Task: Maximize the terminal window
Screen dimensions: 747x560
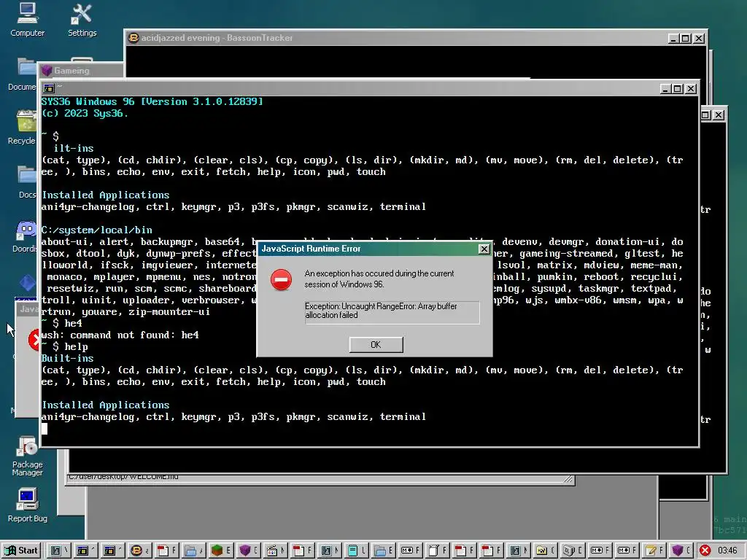Action: tap(678, 88)
